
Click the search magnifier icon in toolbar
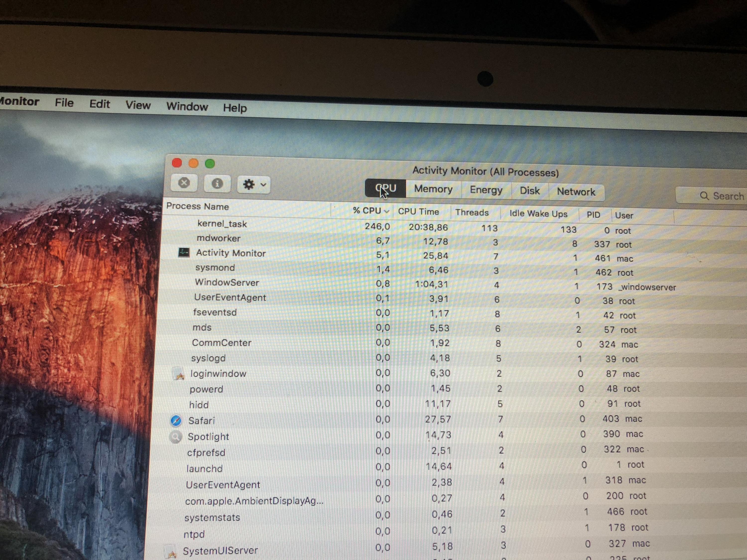point(704,196)
